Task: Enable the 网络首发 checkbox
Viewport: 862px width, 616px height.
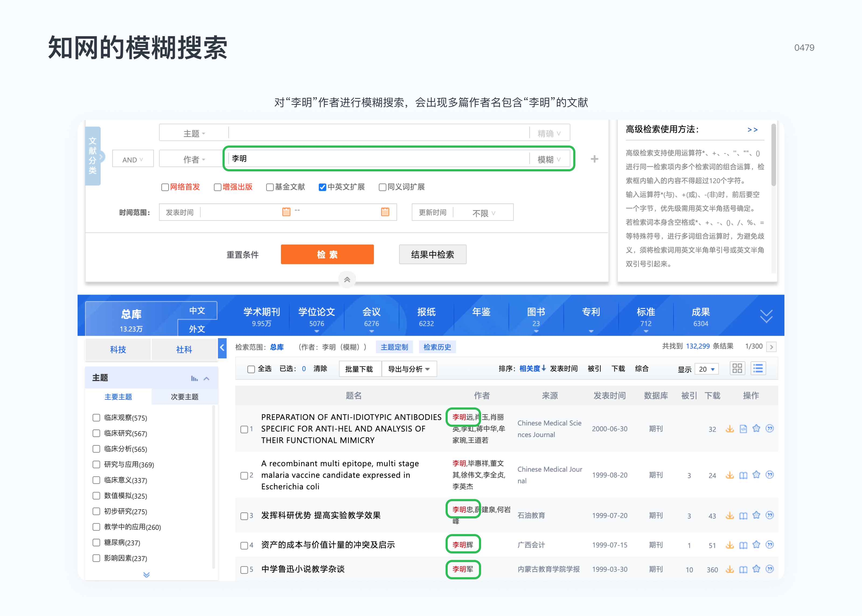Action: (x=165, y=187)
